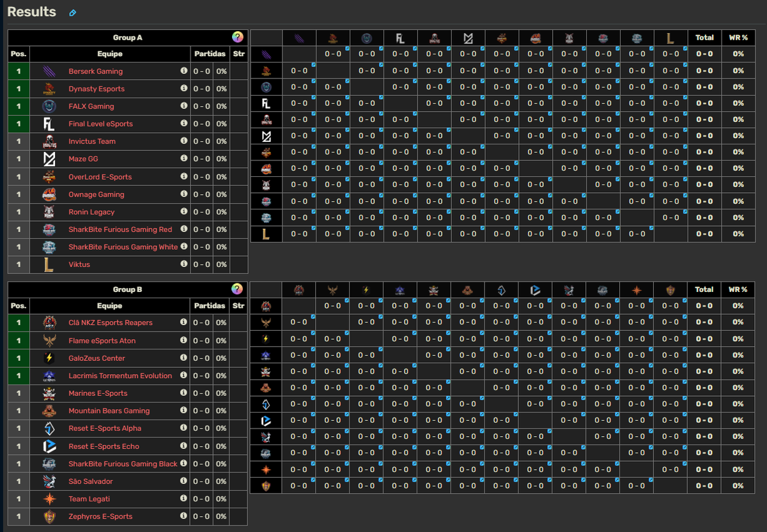The width and height of the screenshot is (767, 532).
Task: Click Group A Str column header
Action: [238, 54]
